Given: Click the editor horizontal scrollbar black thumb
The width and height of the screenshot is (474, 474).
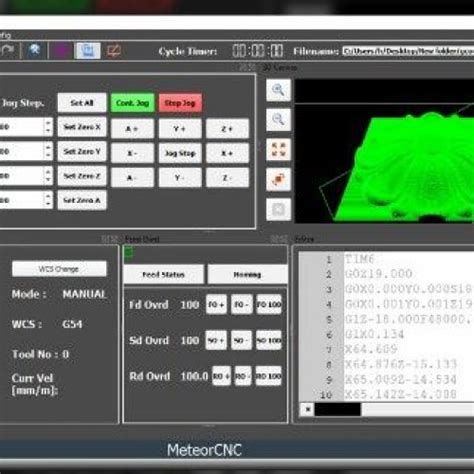Looking at the screenshot, I should pos(338,409).
